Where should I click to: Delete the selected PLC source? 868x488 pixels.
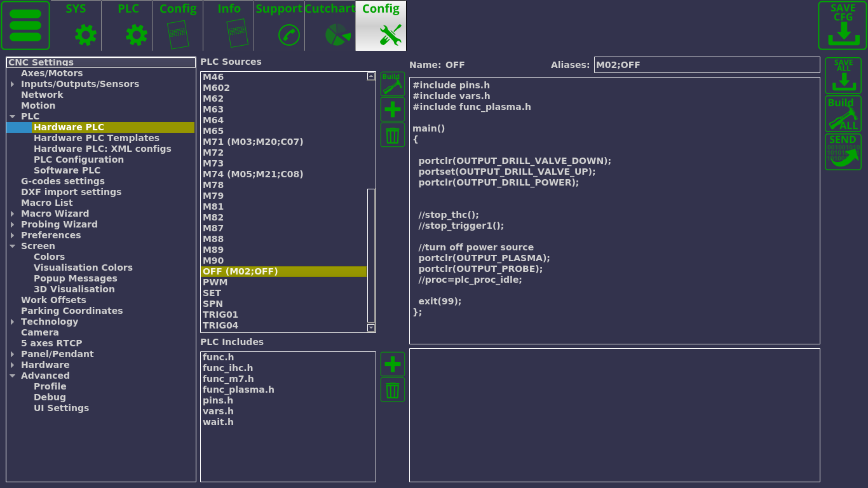[393, 135]
